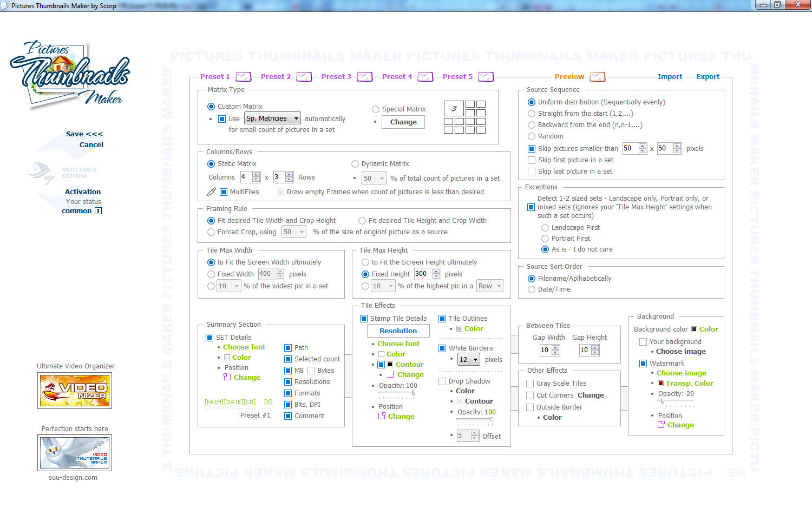
Task: Click Choose font in Summary Section
Action: 244,347
